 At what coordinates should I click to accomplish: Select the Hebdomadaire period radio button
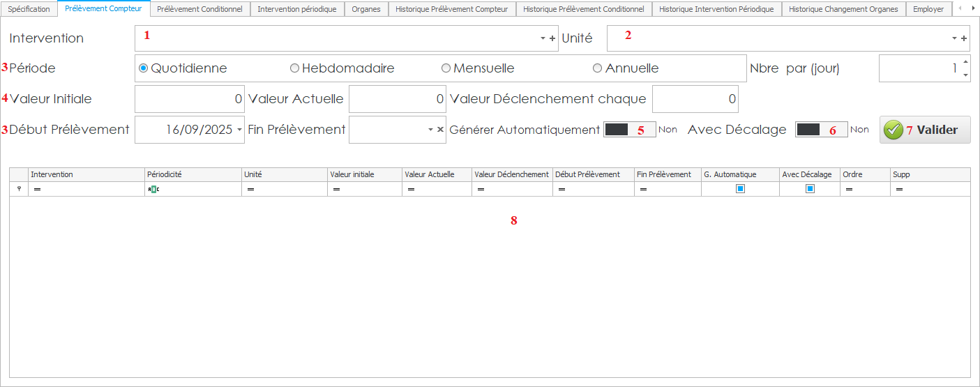295,68
